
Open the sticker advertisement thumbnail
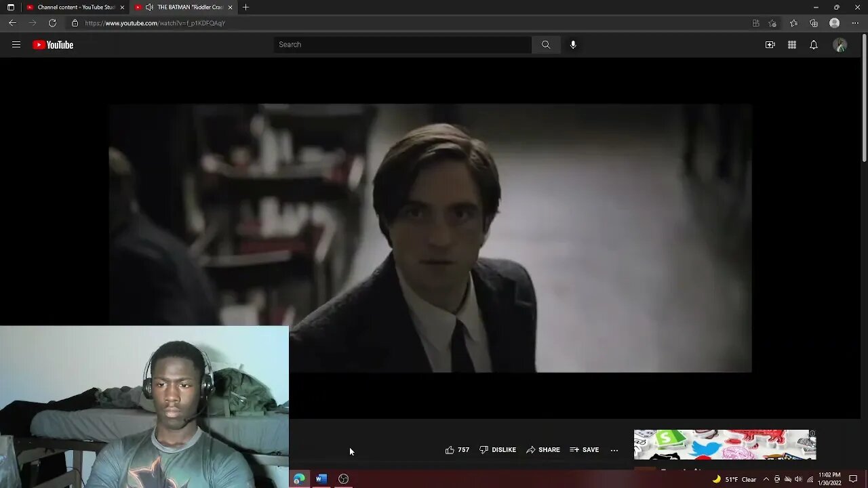(725, 445)
